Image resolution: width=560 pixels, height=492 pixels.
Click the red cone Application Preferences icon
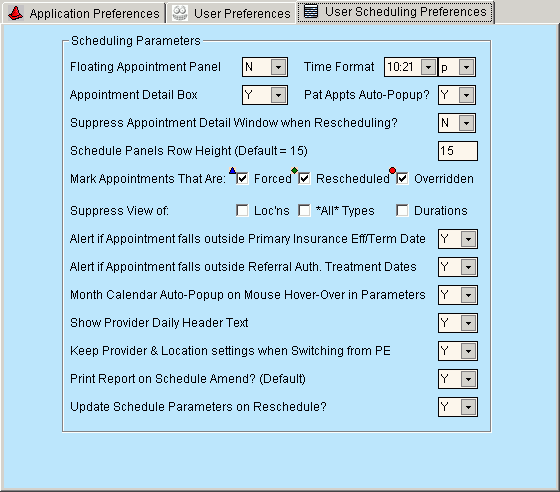tap(15, 13)
